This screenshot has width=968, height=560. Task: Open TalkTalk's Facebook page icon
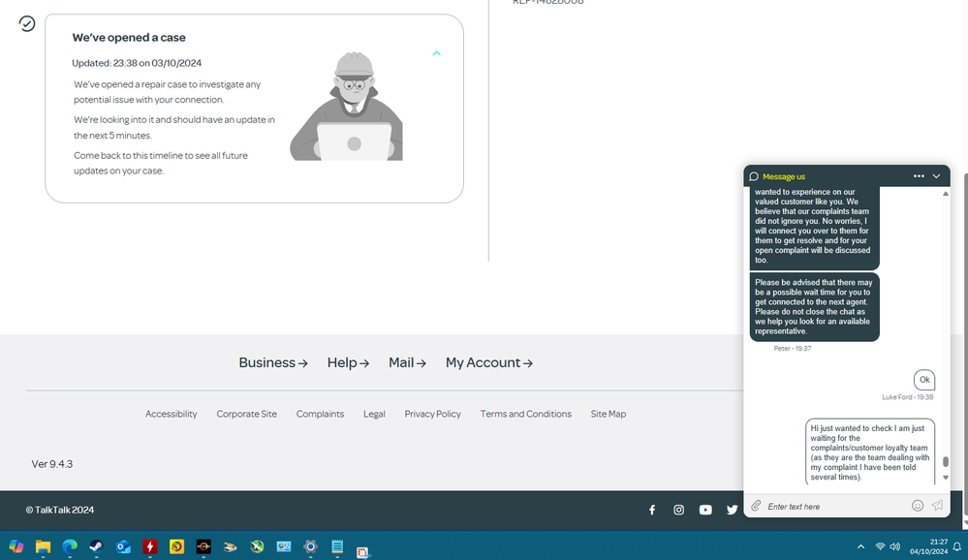point(652,510)
